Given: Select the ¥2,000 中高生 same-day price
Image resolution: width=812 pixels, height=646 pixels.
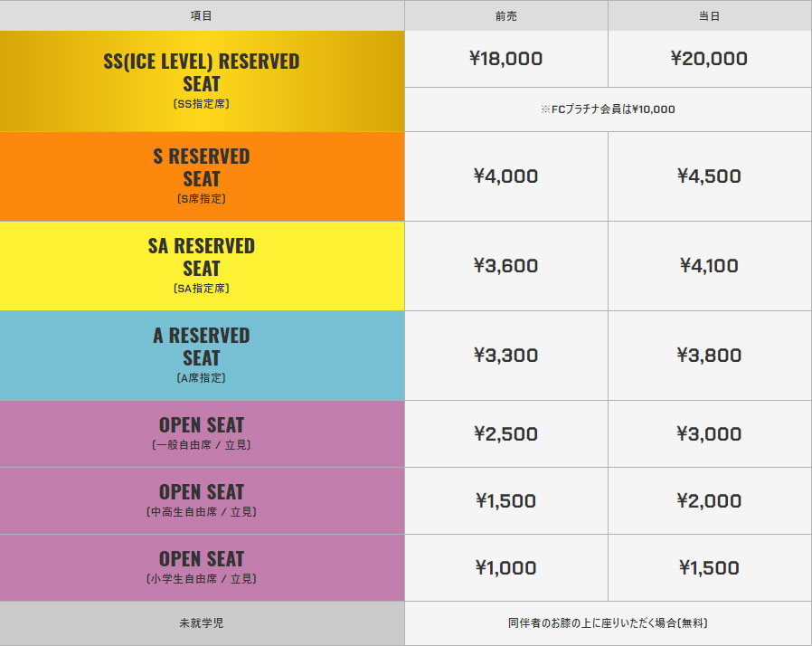Looking at the screenshot, I should 710,501.
